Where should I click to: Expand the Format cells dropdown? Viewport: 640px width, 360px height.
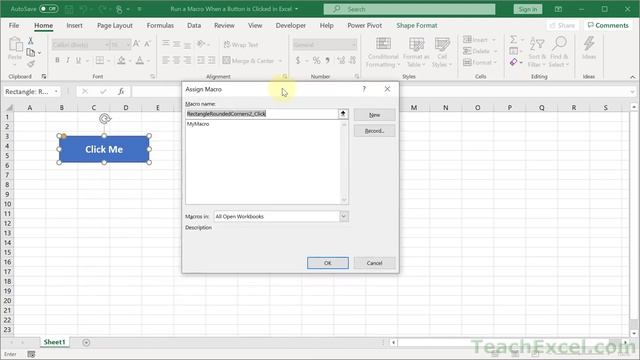point(495,62)
